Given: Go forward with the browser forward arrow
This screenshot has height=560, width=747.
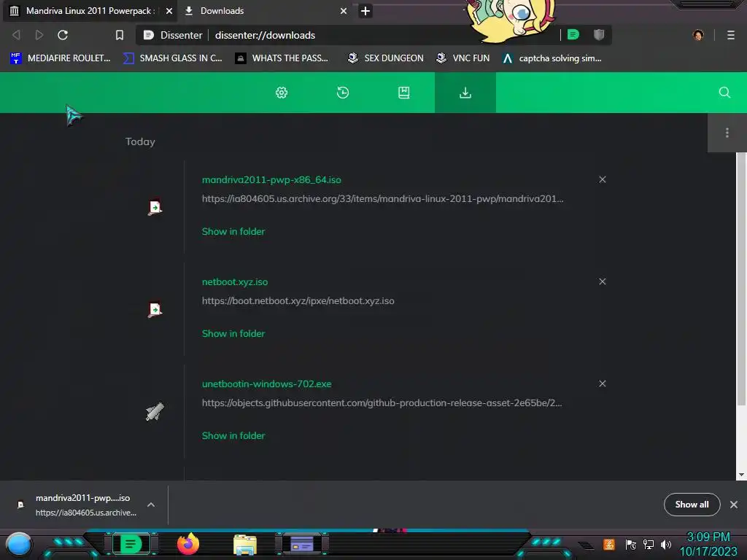Looking at the screenshot, I should point(39,35).
